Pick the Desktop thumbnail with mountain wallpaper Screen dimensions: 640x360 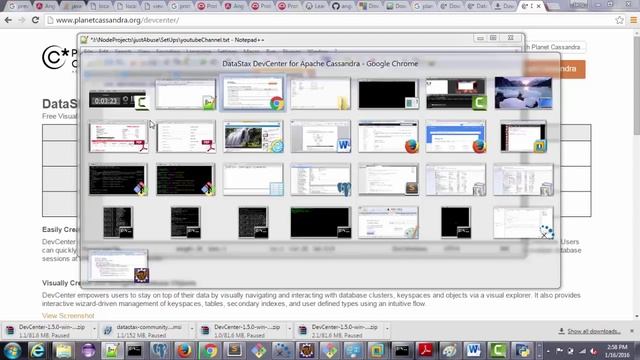coord(523,93)
